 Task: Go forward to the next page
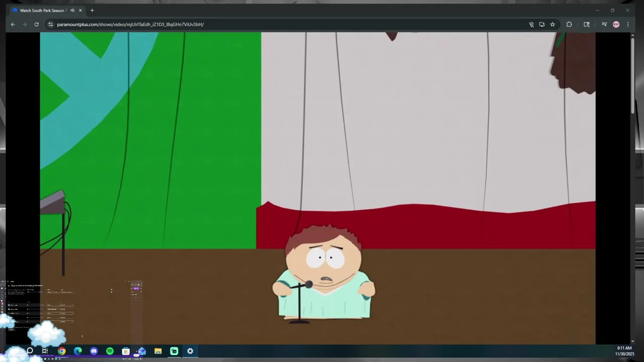click(x=25, y=24)
